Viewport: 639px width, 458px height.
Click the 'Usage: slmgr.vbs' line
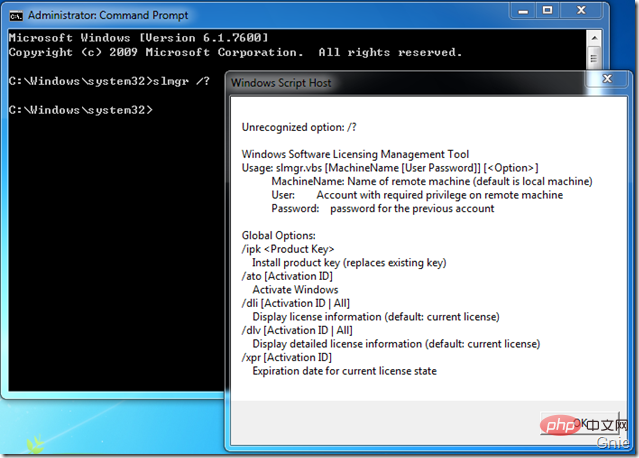[x=390, y=168]
